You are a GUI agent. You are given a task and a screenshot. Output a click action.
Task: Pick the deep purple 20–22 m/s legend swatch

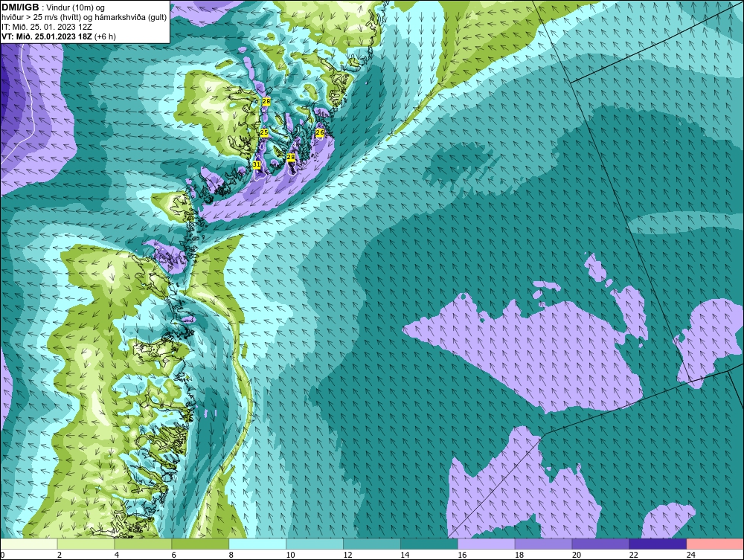[600, 544]
